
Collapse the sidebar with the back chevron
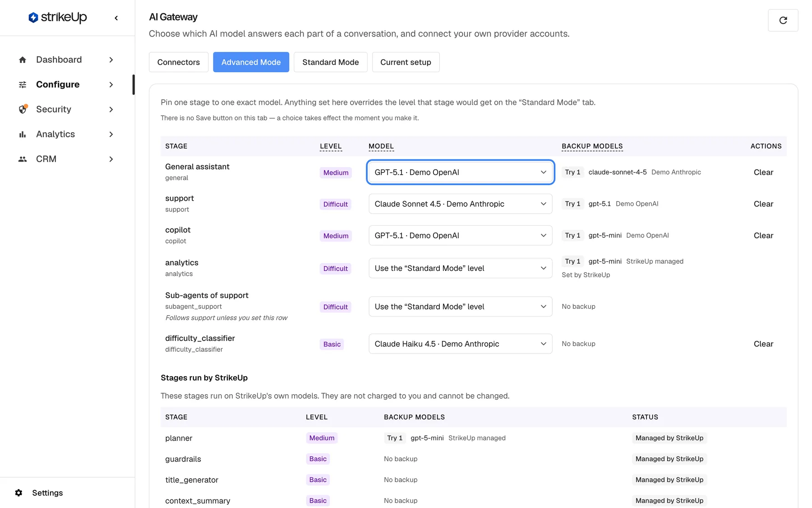point(116,18)
